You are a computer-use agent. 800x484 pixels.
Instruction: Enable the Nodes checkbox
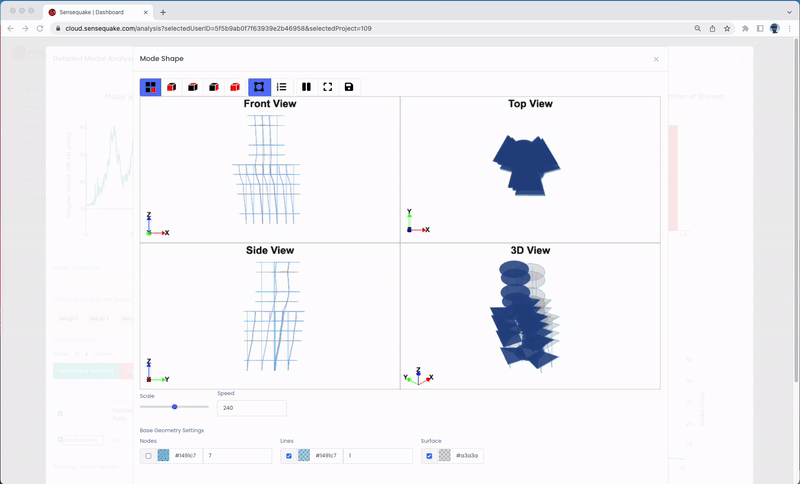tap(148, 456)
